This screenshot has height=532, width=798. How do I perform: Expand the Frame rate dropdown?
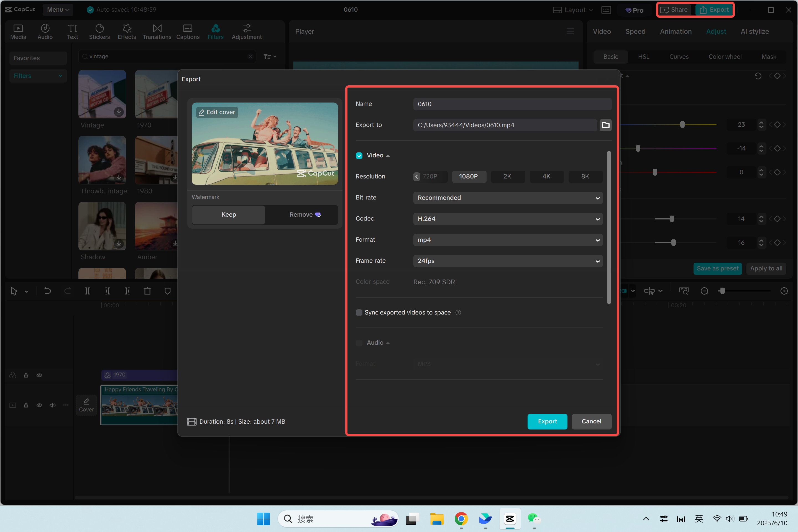click(x=507, y=261)
